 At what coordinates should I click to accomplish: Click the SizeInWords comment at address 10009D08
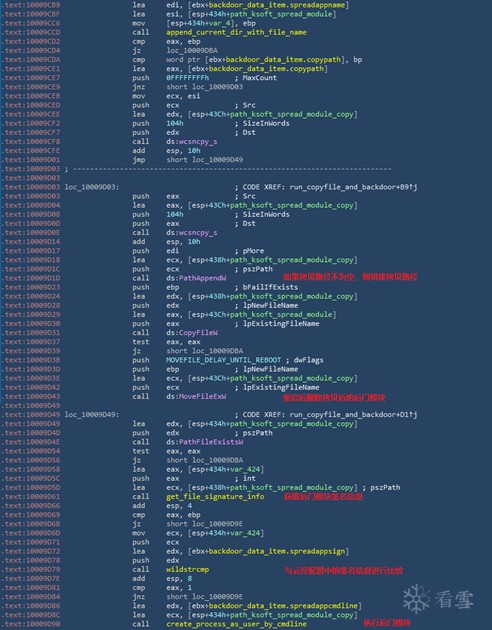[266, 215]
